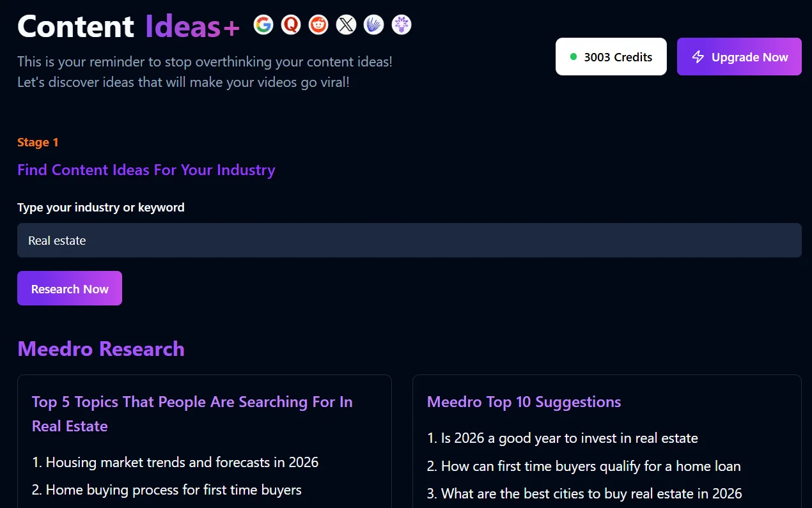Select 'How can first time buyers qualify' suggestion
This screenshot has width=812, height=508.
[583, 466]
